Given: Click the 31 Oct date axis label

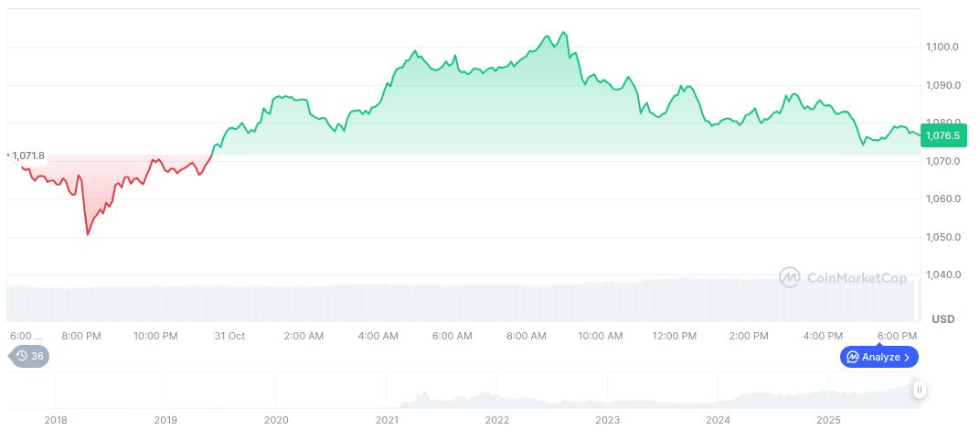Looking at the screenshot, I should click(230, 336).
